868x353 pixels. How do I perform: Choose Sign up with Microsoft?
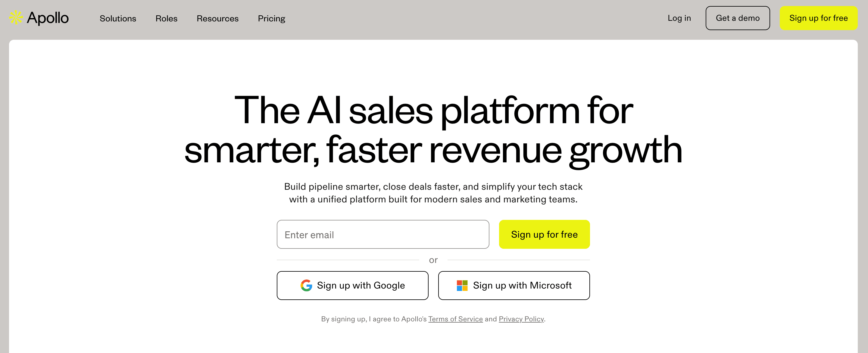click(x=514, y=285)
